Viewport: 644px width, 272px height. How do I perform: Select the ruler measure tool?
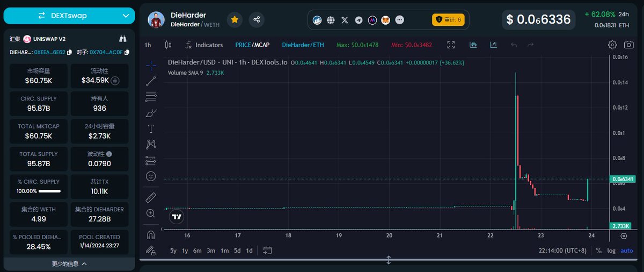(x=151, y=197)
